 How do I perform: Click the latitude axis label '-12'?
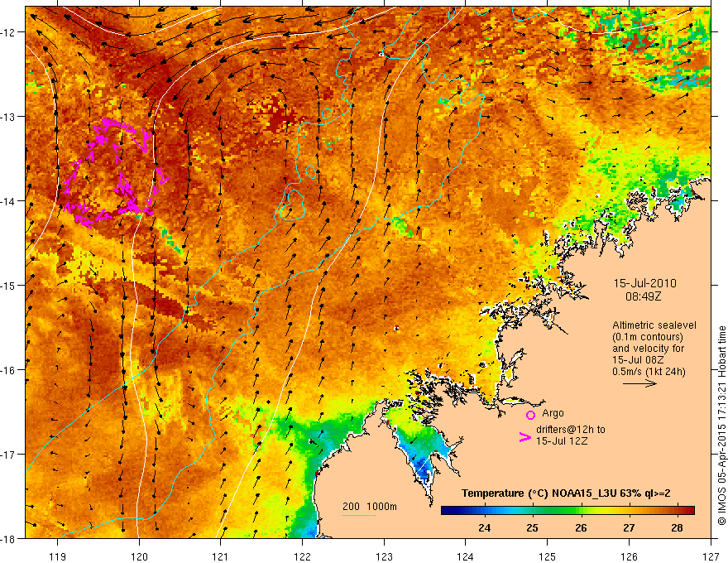point(9,32)
